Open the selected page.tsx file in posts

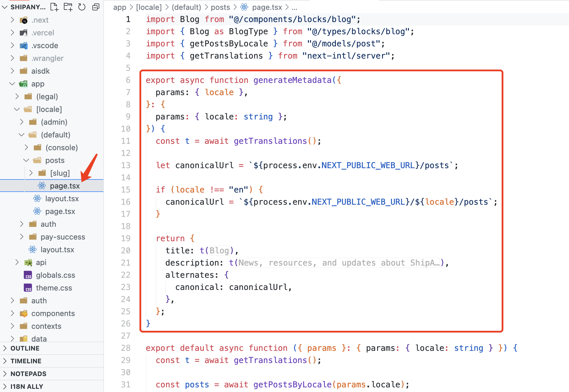pos(64,186)
